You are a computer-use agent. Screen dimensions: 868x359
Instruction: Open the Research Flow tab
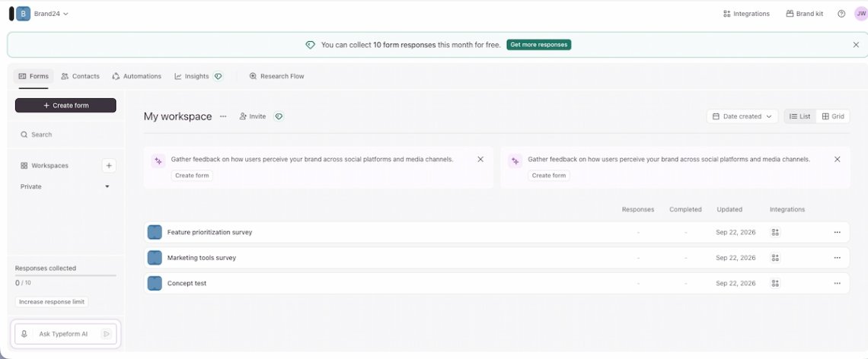coord(277,76)
